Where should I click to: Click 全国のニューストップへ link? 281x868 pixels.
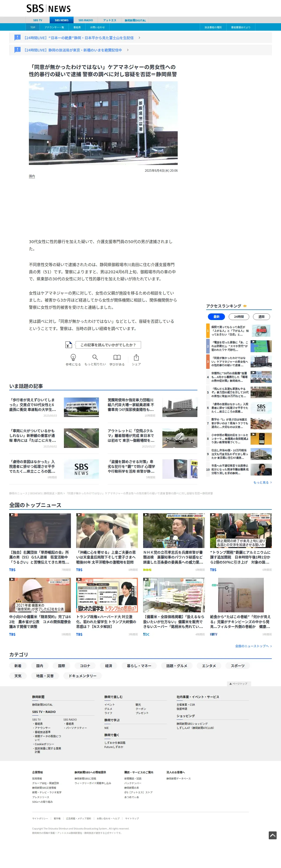[x=253, y=646]
